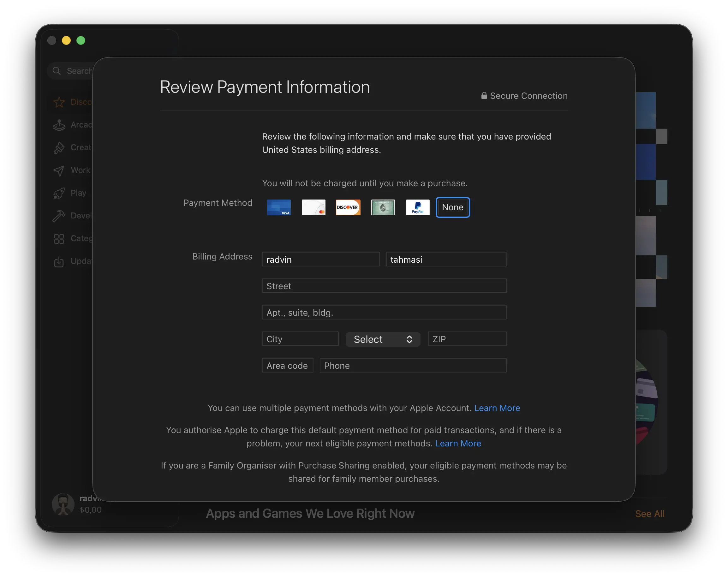Open the Categories grid icon in sidebar
728x579 pixels.
(x=59, y=239)
